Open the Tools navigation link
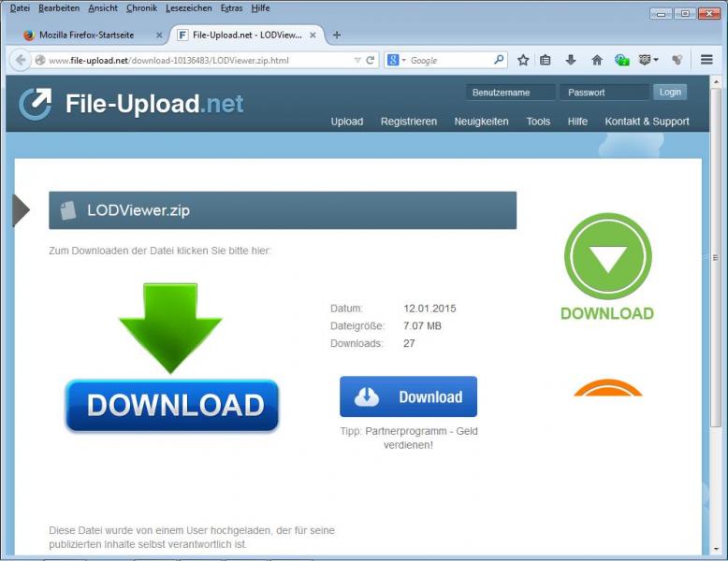Screen dimensions: 728x561 538,122
